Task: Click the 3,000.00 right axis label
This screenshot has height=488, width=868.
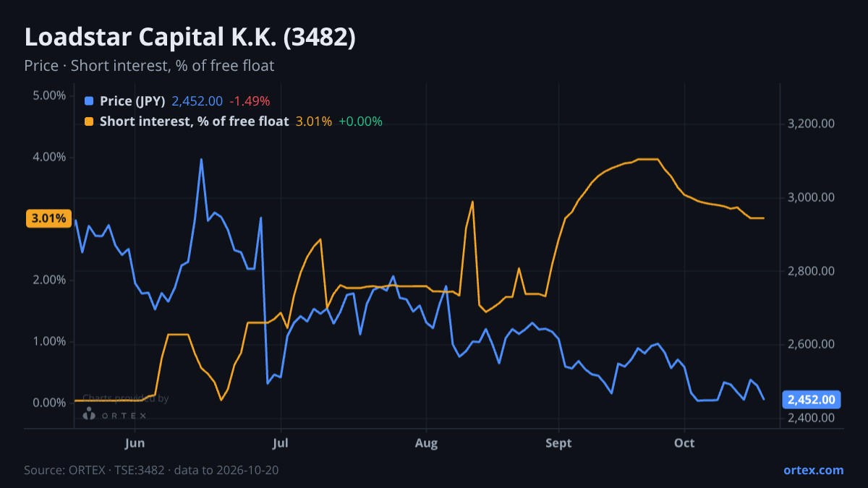Action: pos(811,197)
